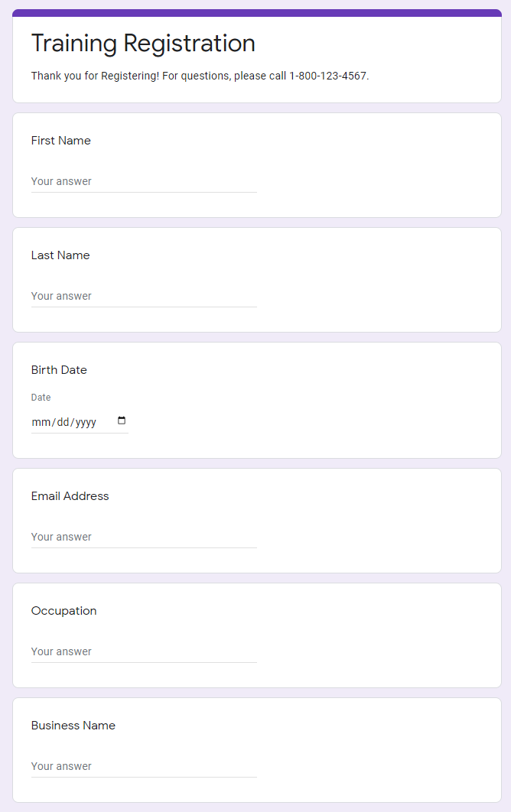Click the purple header bar above the title
Screen dimensions: 511x812
[x=257, y=13]
